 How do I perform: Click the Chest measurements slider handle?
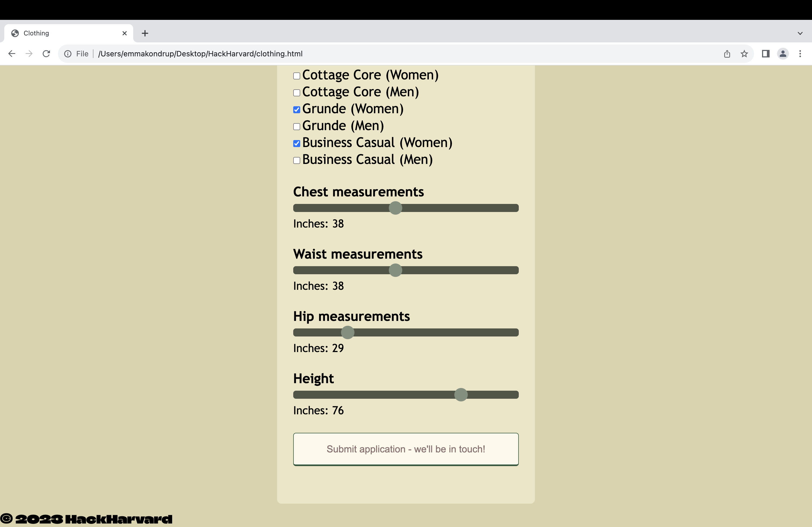click(396, 208)
